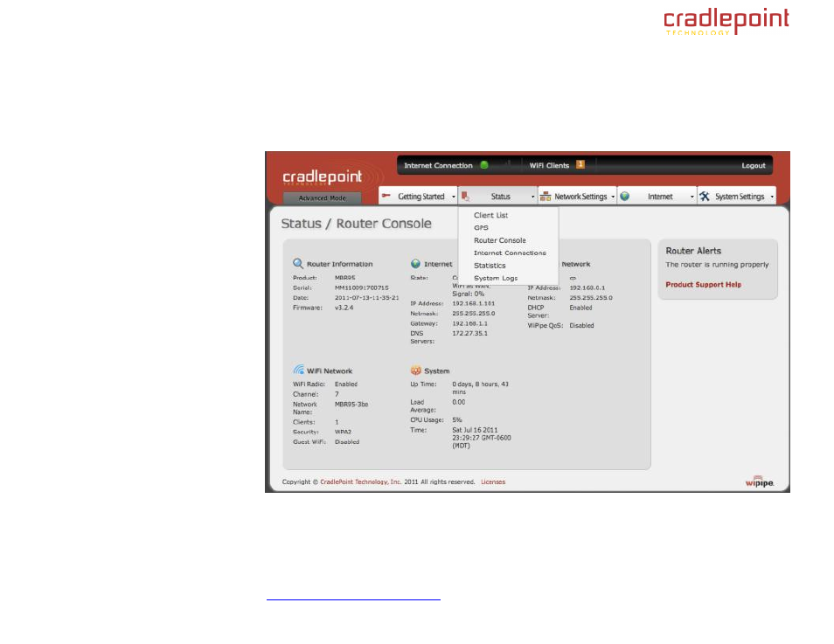Click the CPU Usage value 5%
The image size is (834, 644).
(457, 420)
